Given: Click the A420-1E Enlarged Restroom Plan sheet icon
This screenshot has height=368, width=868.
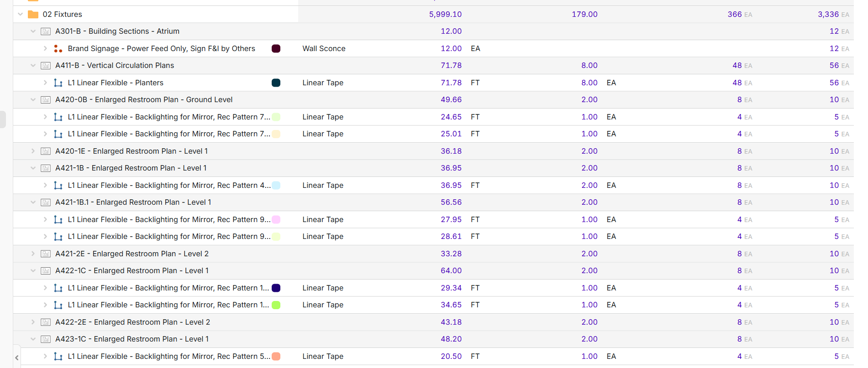Looking at the screenshot, I should (46, 151).
